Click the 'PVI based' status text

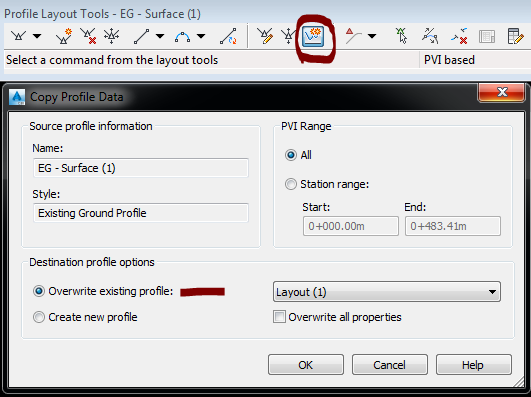[x=449, y=60]
